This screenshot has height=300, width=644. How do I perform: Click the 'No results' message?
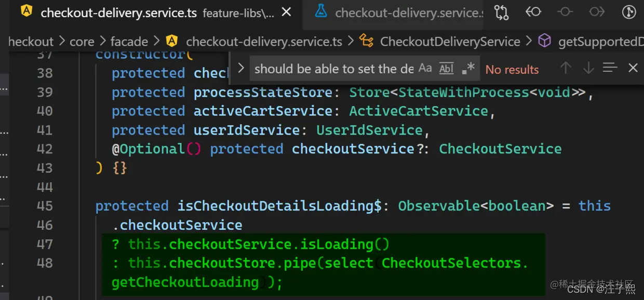512,70
